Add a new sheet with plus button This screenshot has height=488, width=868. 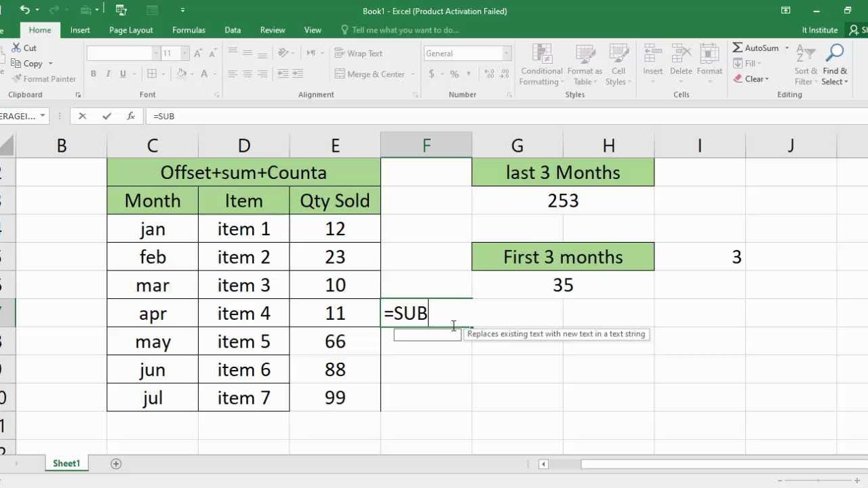(x=116, y=464)
